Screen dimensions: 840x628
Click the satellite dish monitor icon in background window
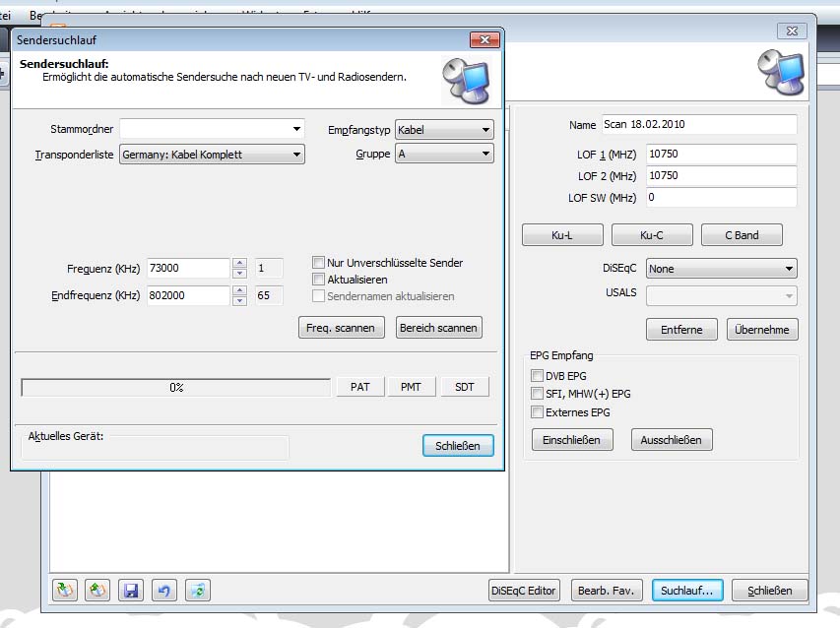(781, 72)
